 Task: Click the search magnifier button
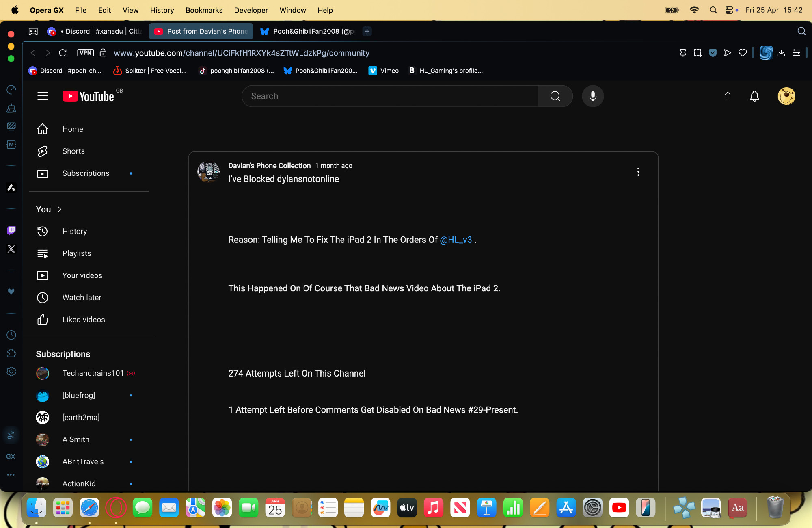pos(555,96)
